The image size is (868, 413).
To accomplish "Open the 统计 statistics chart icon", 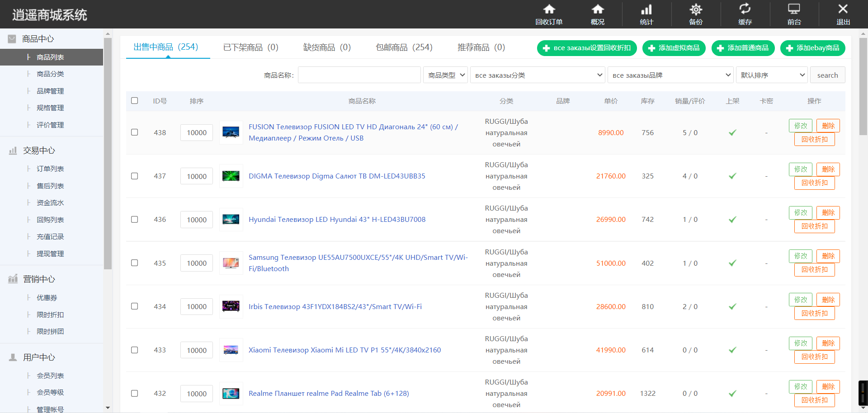I will (646, 9).
